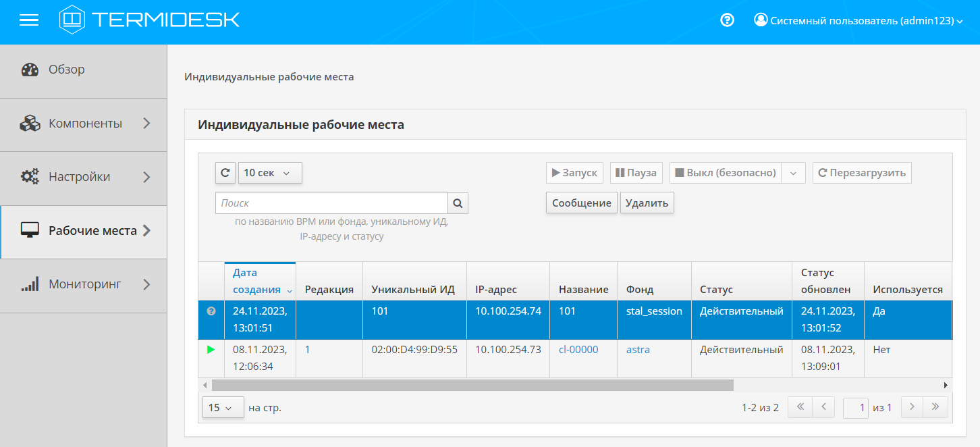Click the hamburger menu icon

29,20
